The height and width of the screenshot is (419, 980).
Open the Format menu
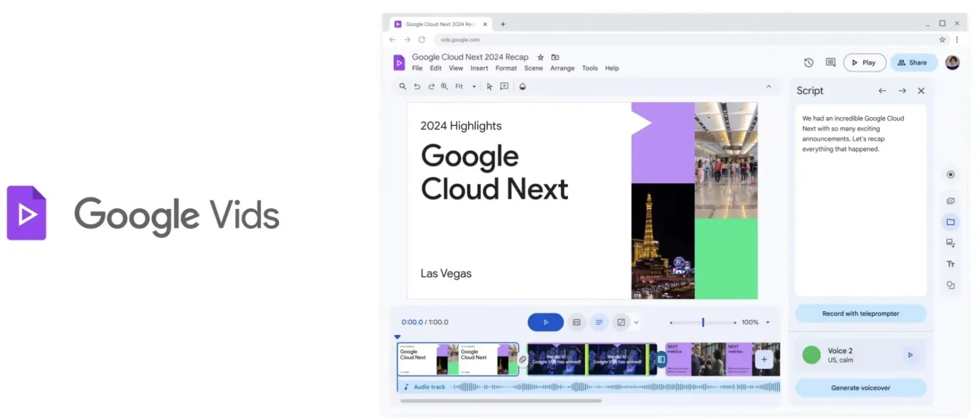click(x=506, y=68)
